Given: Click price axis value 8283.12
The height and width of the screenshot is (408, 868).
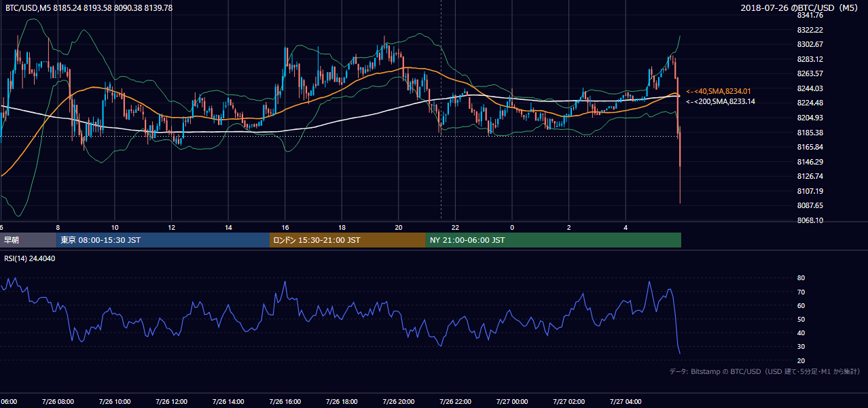Looking at the screenshot, I should (x=810, y=59).
